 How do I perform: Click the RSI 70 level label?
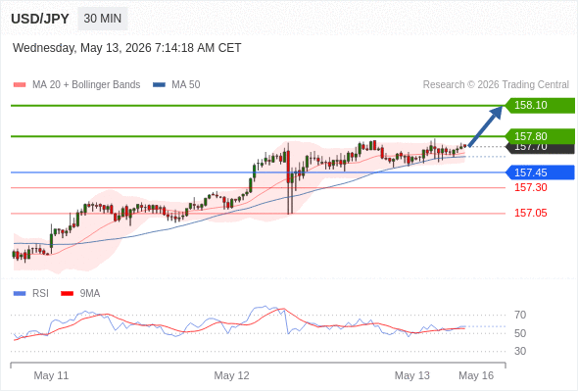520,315
